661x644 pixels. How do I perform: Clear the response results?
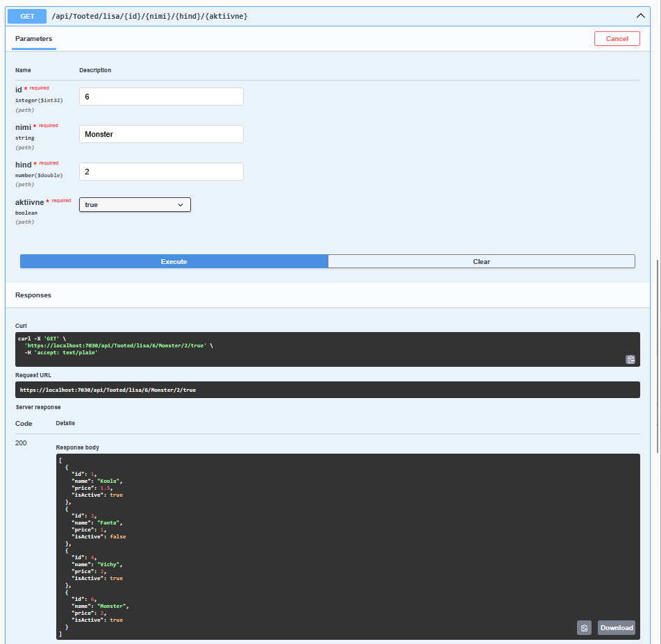[481, 261]
